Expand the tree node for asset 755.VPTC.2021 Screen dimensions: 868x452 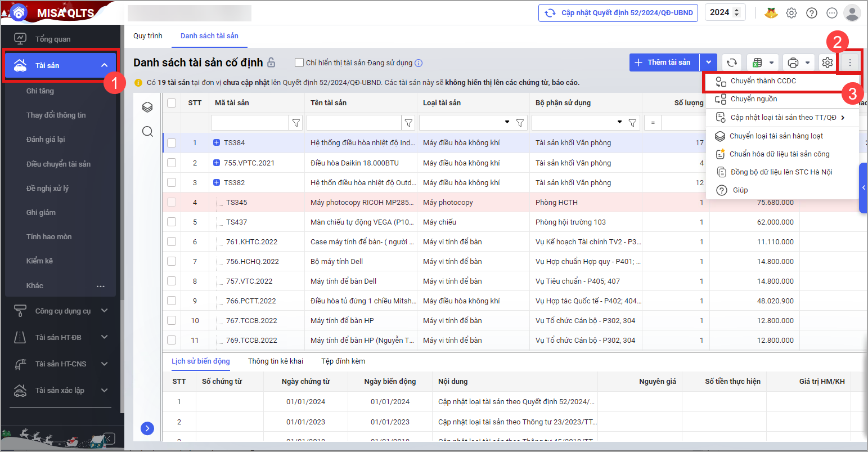point(217,163)
